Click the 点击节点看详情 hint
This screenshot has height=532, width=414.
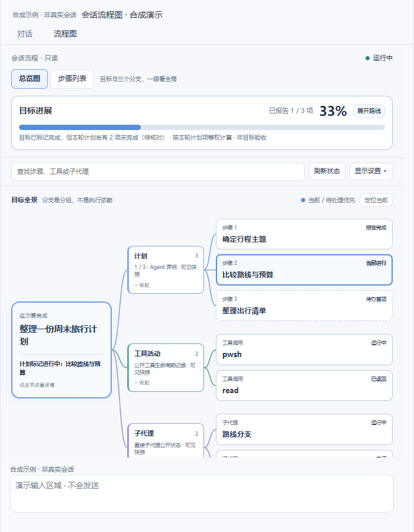point(37,385)
